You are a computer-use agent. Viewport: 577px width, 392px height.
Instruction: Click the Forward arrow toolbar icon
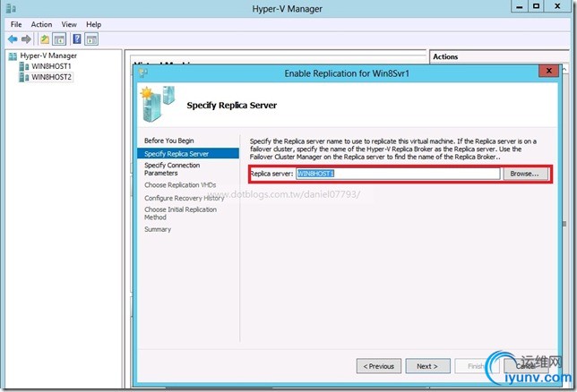pyautogui.click(x=26, y=39)
